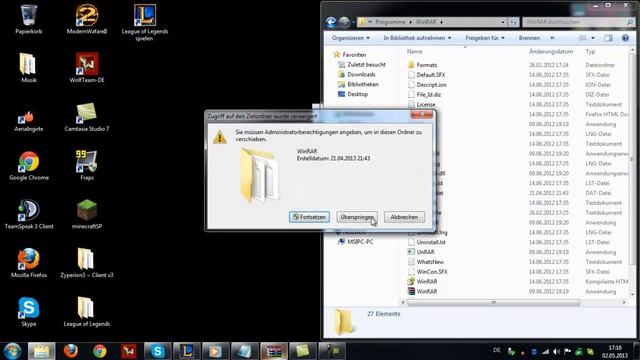This screenshot has height=360, width=640.
Task: Open Zuletzt besucht in navigation pane
Action: coord(366,64)
